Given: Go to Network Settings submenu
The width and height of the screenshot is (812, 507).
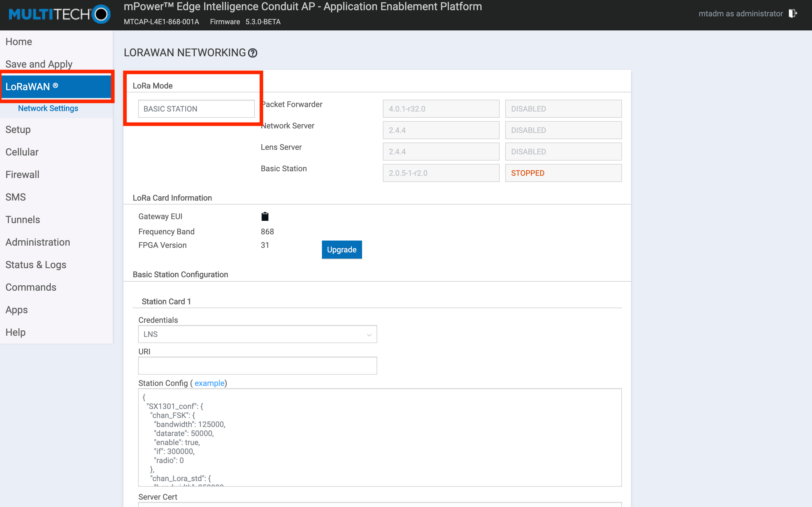Looking at the screenshot, I should [x=48, y=108].
